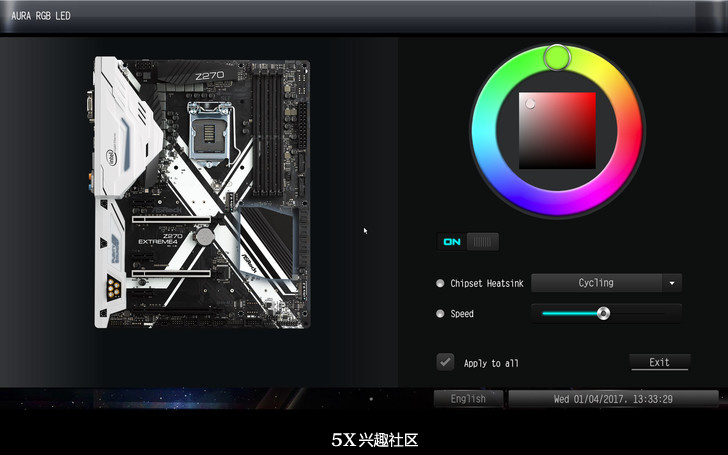This screenshot has width=728, height=455.
Task: Click the Speed slider knob
Action: click(603, 313)
